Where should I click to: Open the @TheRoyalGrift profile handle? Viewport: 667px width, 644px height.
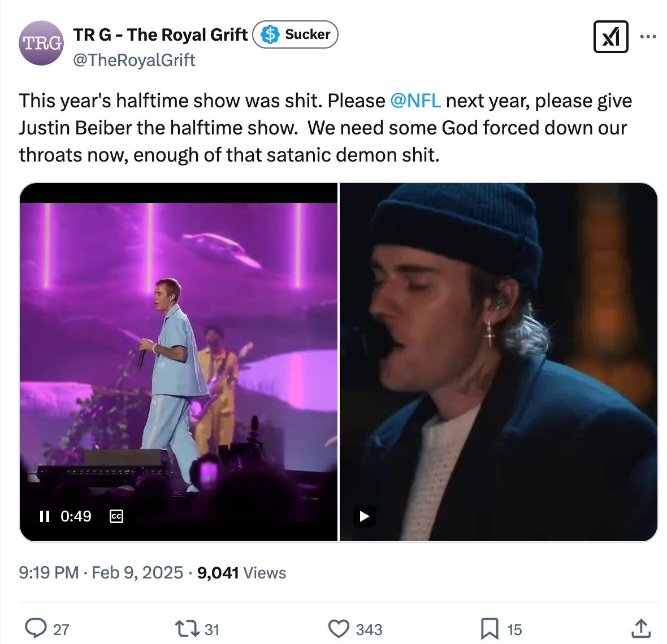pos(134,59)
